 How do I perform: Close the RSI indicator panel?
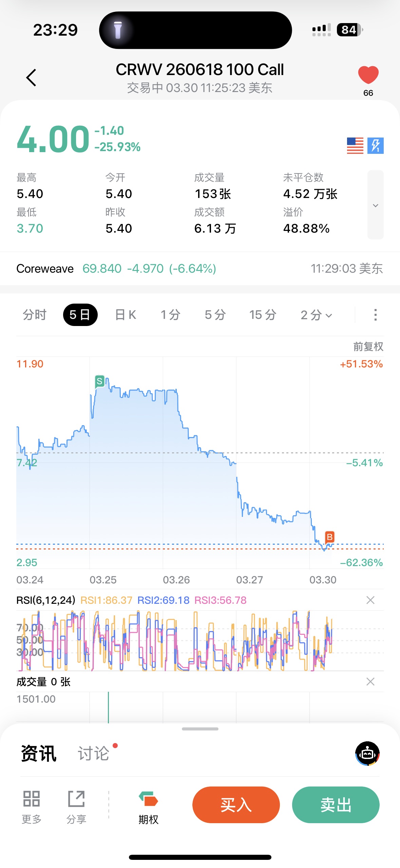click(x=370, y=600)
